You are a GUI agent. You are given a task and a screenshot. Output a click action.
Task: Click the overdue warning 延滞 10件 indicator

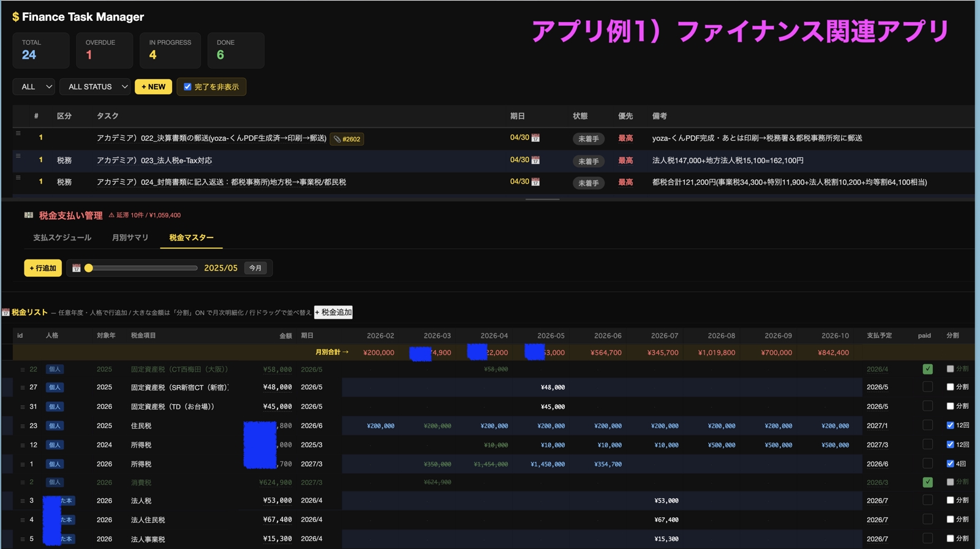[x=145, y=215]
